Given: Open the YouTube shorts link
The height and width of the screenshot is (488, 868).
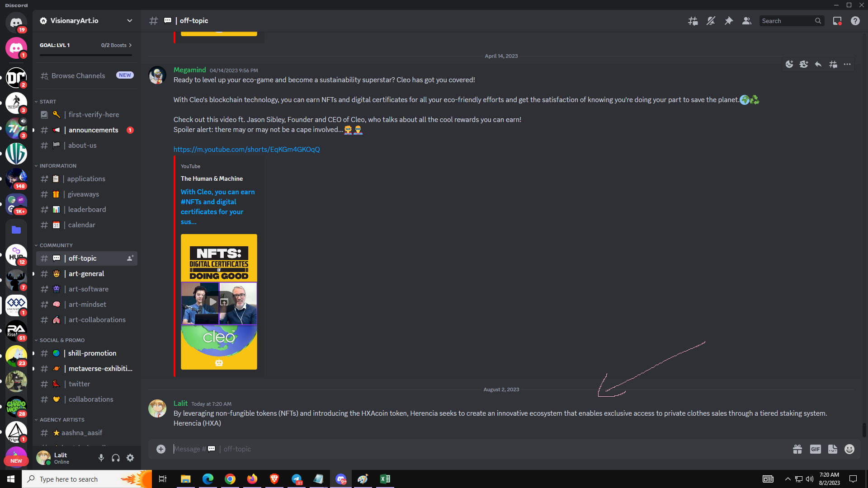Looking at the screenshot, I should pos(246,149).
